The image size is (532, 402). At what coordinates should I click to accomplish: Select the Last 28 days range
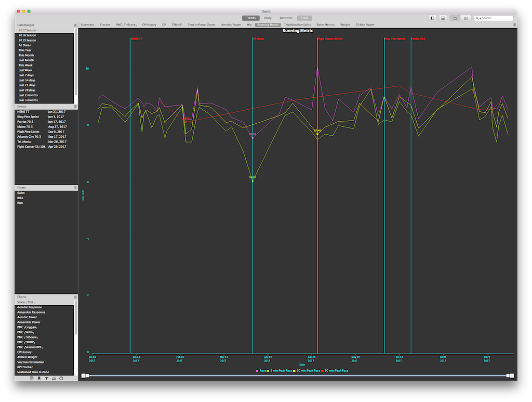pyautogui.click(x=44, y=90)
